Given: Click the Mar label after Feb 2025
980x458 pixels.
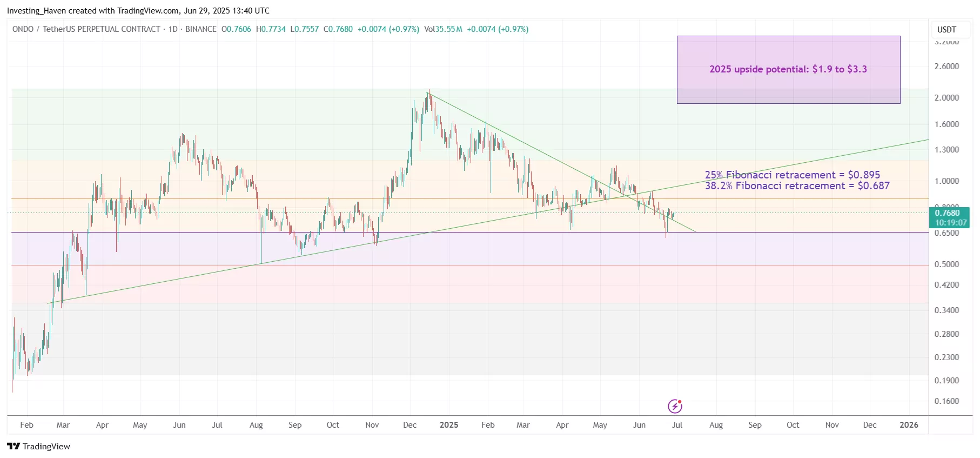Looking at the screenshot, I should [x=523, y=425].
